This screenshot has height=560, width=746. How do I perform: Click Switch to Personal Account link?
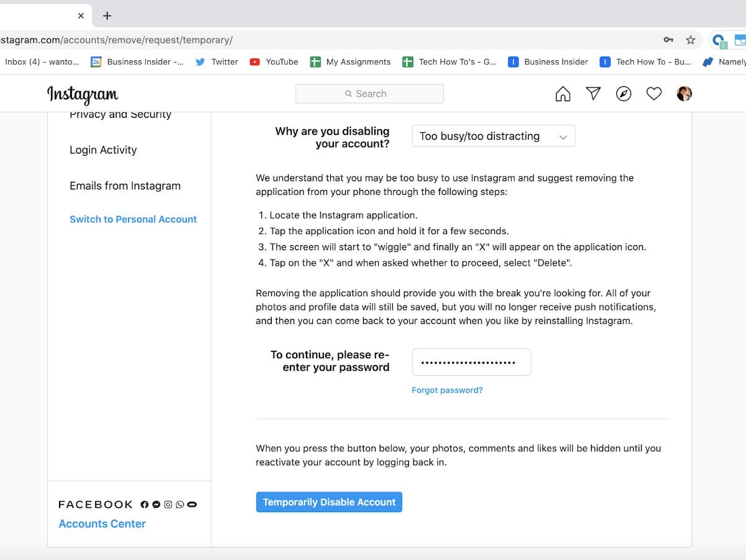click(133, 219)
